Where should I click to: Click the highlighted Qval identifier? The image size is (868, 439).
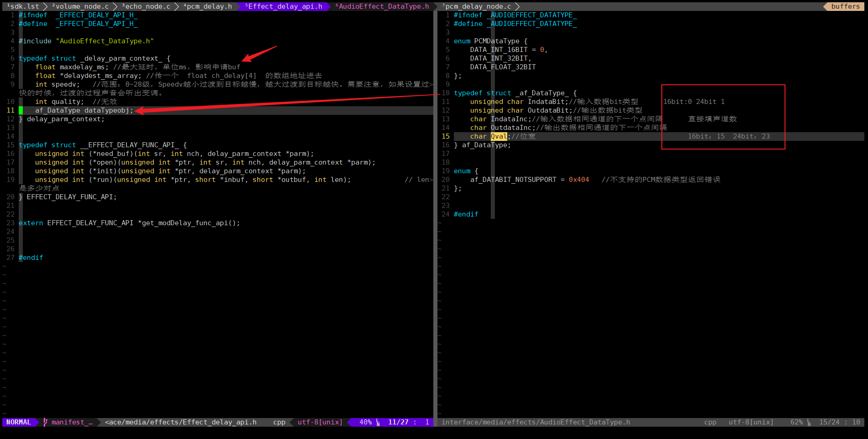point(499,136)
